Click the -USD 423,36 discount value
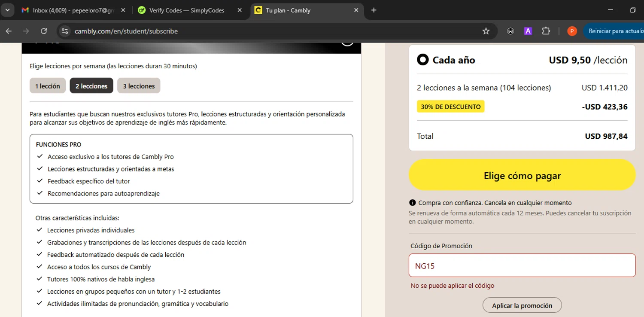Image resolution: width=644 pixels, height=317 pixels. (x=605, y=107)
